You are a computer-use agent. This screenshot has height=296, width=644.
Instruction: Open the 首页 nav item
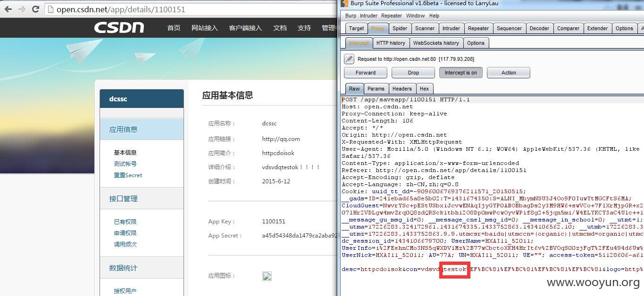(174, 28)
